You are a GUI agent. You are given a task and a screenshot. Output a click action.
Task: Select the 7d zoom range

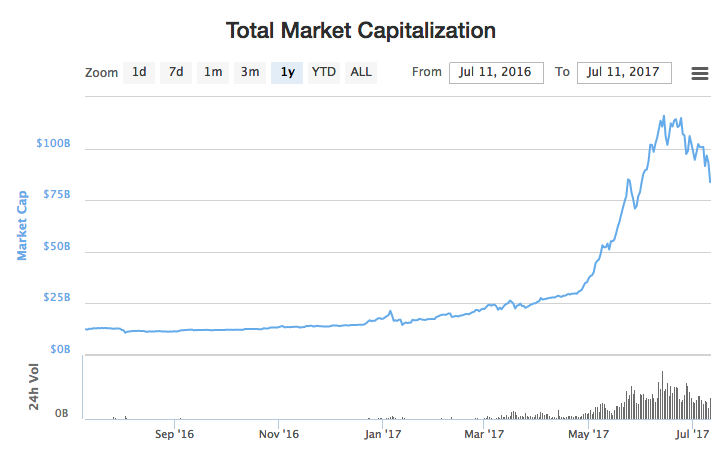pos(176,72)
